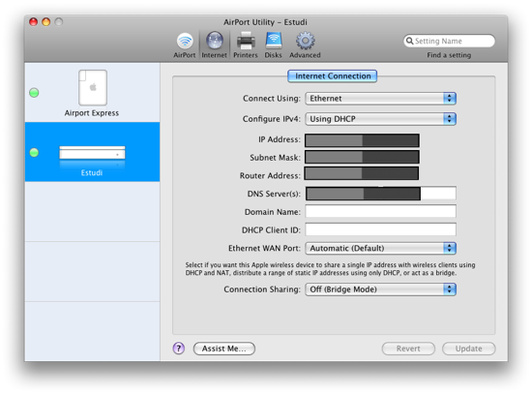Click the DNS Server(s) field
Image resolution: width=532 pixels, height=395 pixels.
tap(381, 194)
